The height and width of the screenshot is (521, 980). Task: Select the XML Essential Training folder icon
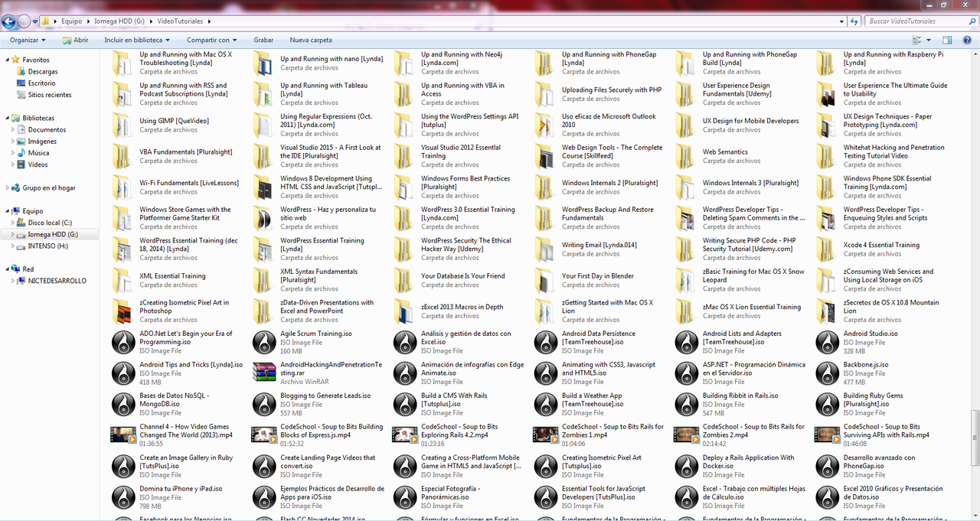(x=122, y=280)
